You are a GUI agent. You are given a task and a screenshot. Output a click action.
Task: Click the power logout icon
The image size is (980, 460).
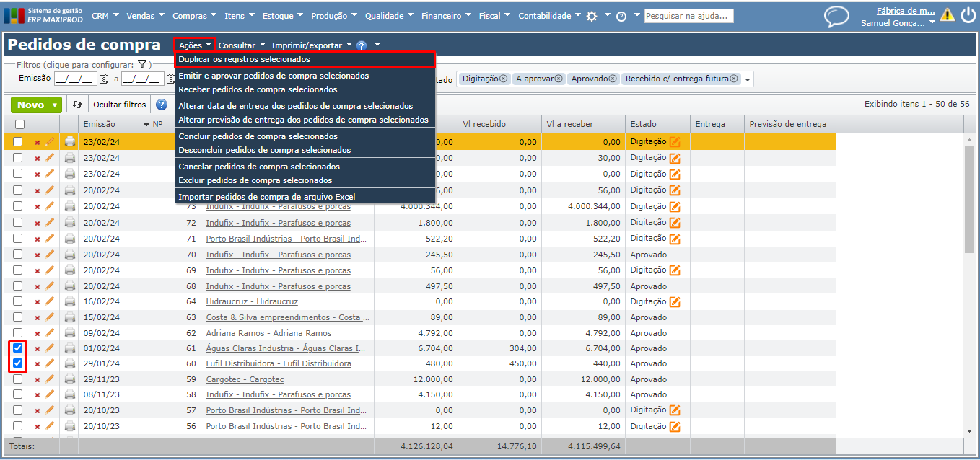[968, 15]
